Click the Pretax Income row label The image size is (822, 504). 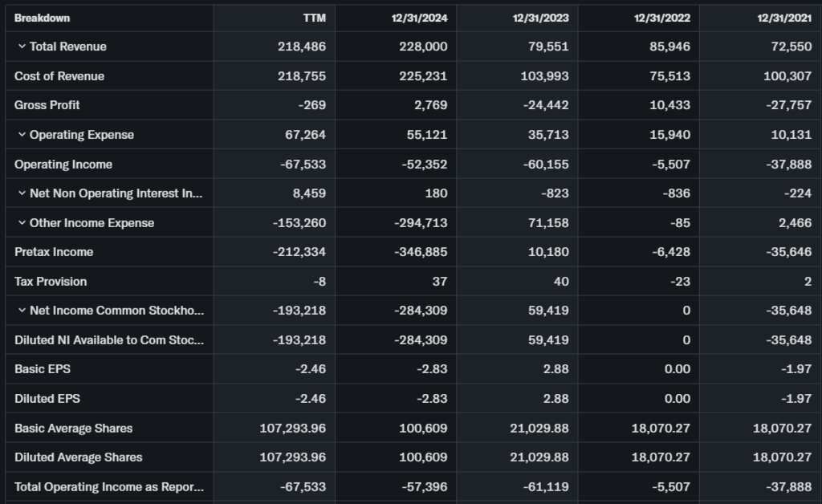54,252
